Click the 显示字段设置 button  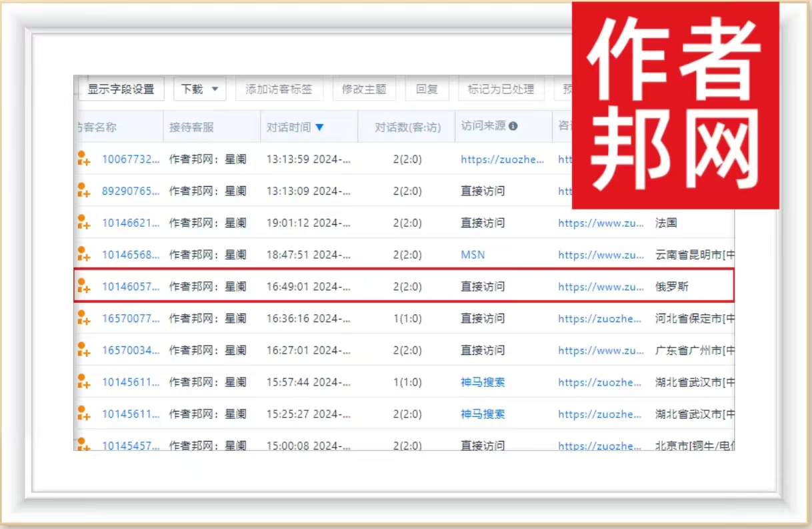point(121,89)
